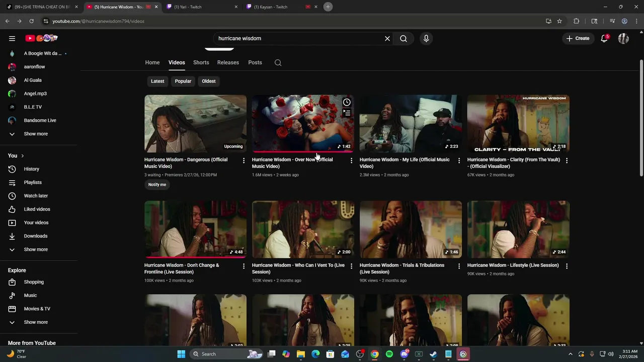Select the channel Videos tab

point(177,62)
